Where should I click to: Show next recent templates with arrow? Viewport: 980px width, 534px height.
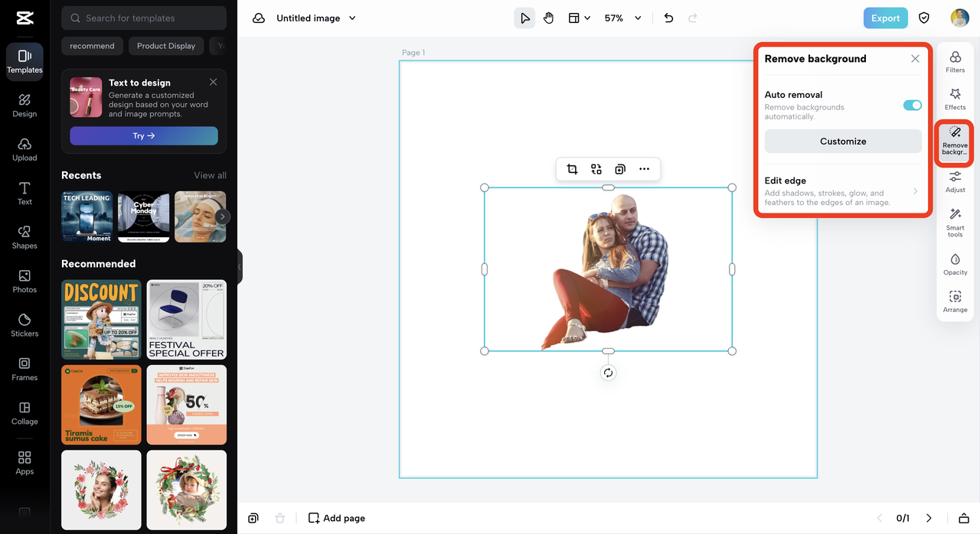pos(222,217)
